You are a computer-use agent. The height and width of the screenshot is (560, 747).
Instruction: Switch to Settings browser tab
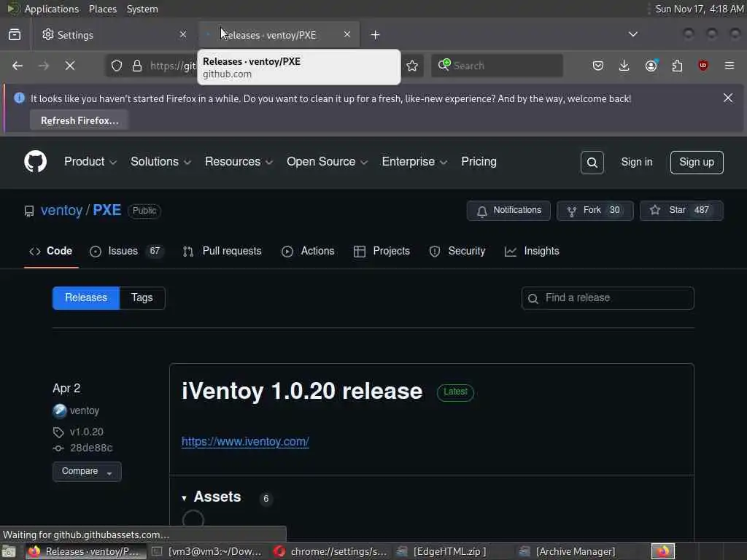pyautogui.click(x=115, y=35)
